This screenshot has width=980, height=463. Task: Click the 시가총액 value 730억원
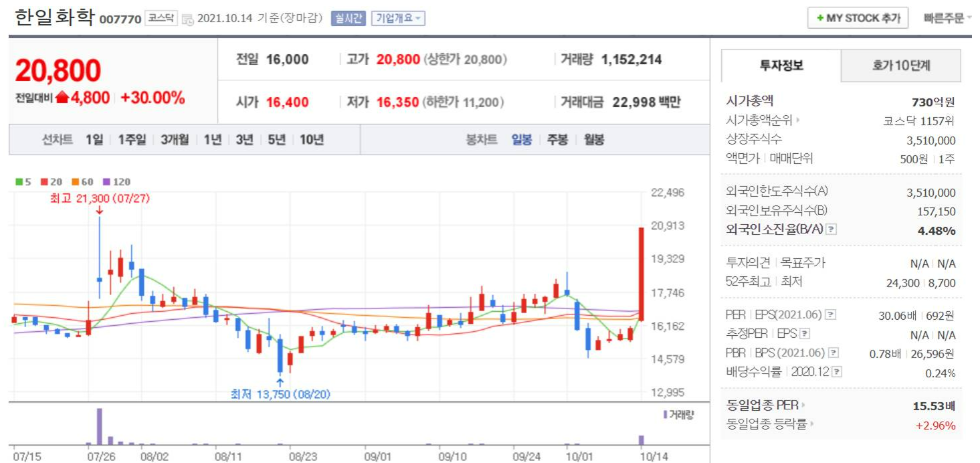pos(934,102)
